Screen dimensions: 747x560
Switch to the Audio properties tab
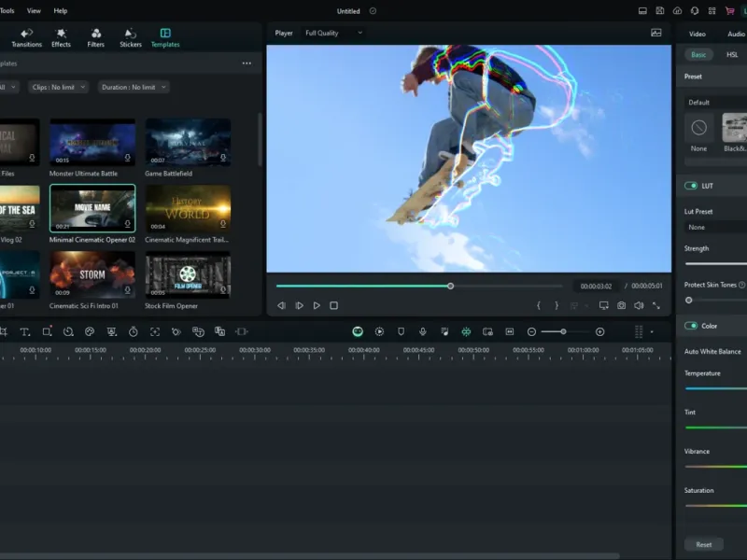(x=736, y=34)
